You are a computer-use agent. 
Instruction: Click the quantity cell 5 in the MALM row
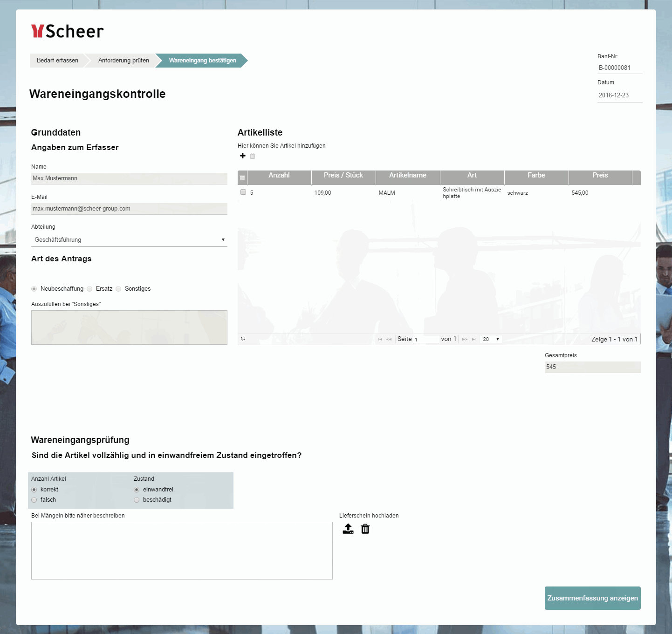pyautogui.click(x=279, y=193)
